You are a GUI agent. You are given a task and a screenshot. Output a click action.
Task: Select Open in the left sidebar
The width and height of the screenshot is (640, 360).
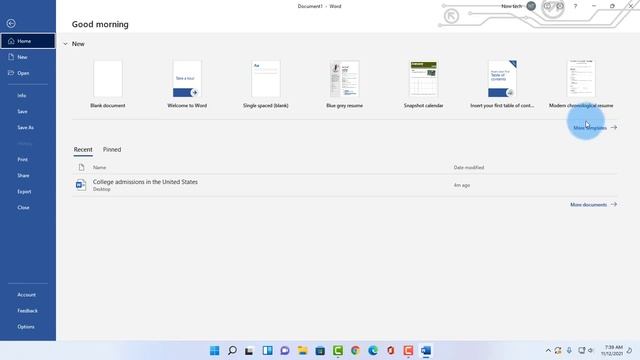tap(28, 73)
